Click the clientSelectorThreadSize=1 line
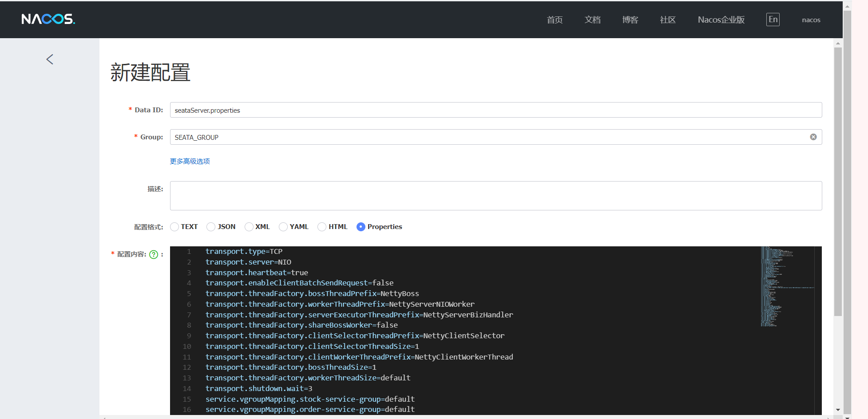 tap(312, 347)
